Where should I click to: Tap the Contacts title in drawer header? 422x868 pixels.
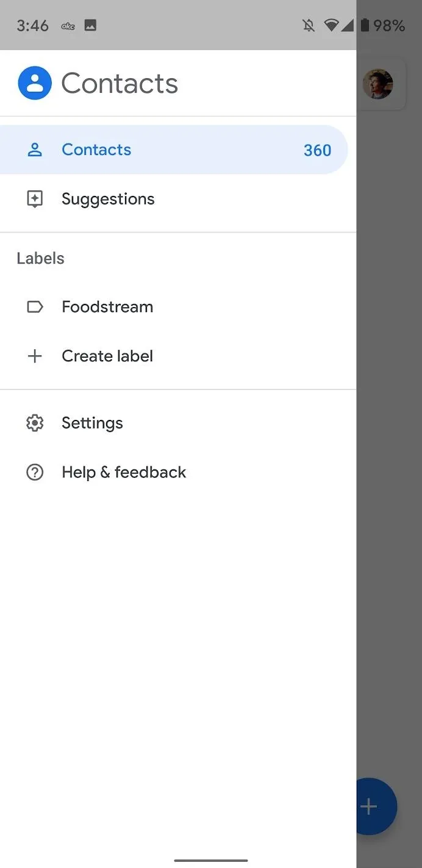click(120, 84)
